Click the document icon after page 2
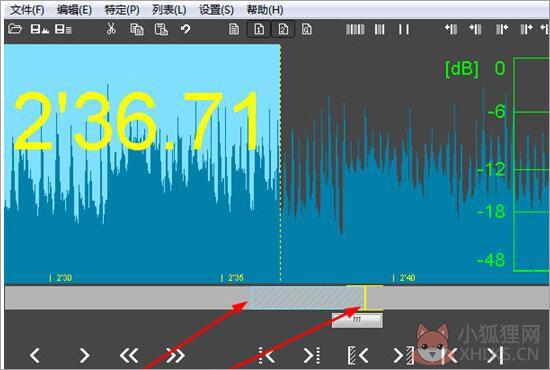Viewport: 550px width, 370px height. tap(307, 29)
